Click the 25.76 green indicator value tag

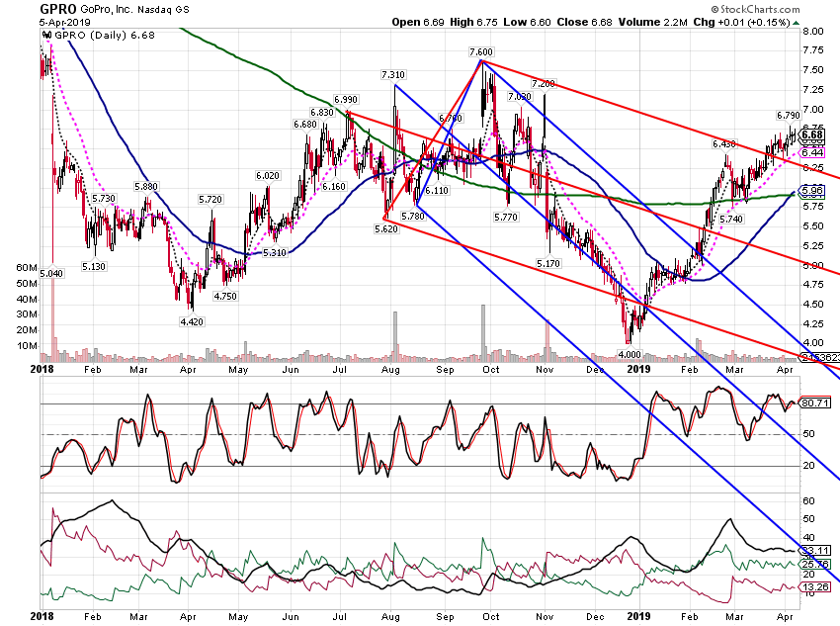(815, 564)
